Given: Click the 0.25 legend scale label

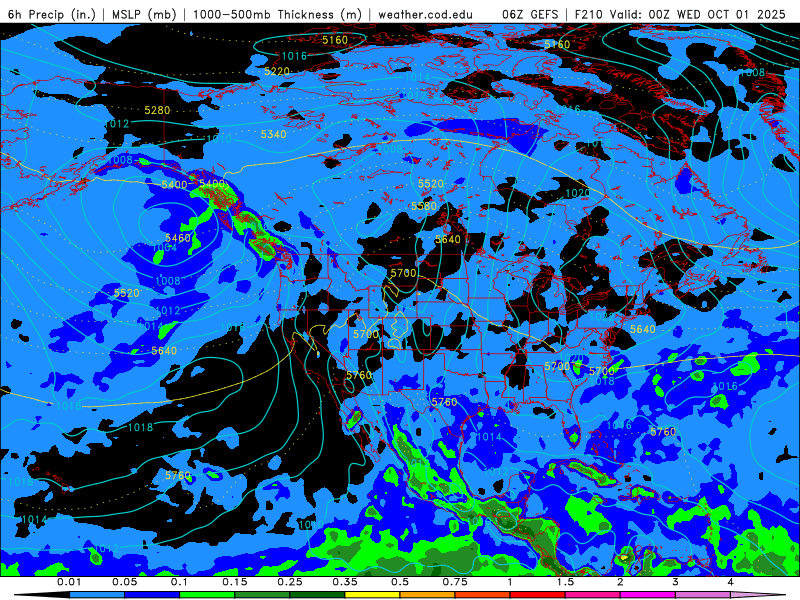Looking at the screenshot, I should [x=289, y=582].
